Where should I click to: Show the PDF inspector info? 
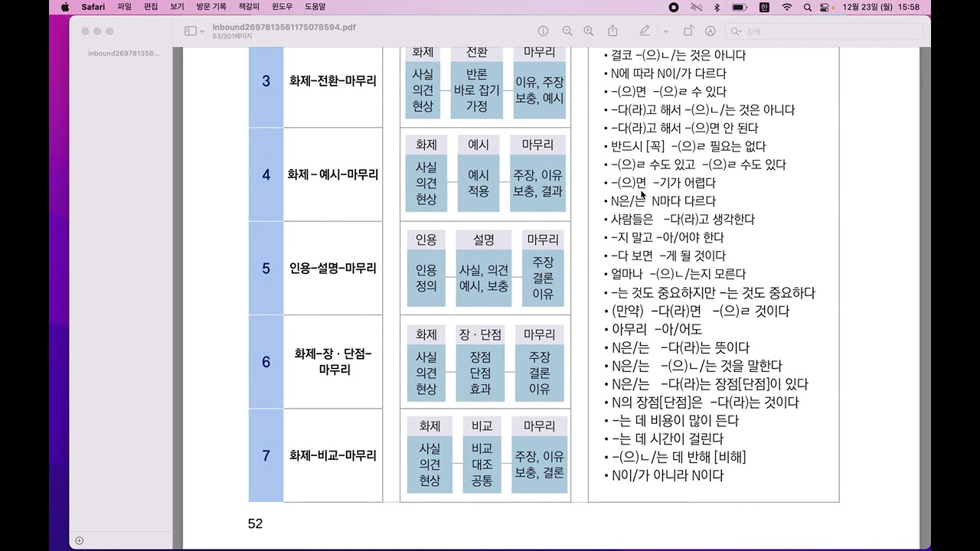point(543,31)
